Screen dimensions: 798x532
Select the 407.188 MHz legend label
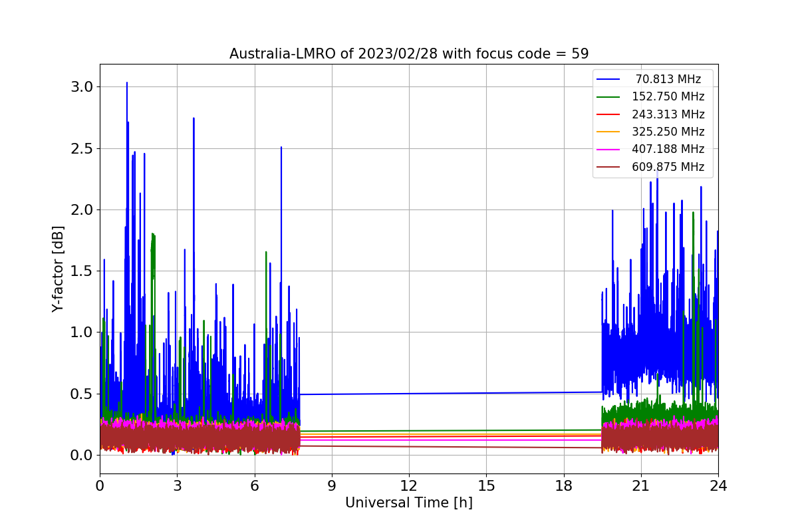coord(668,150)
